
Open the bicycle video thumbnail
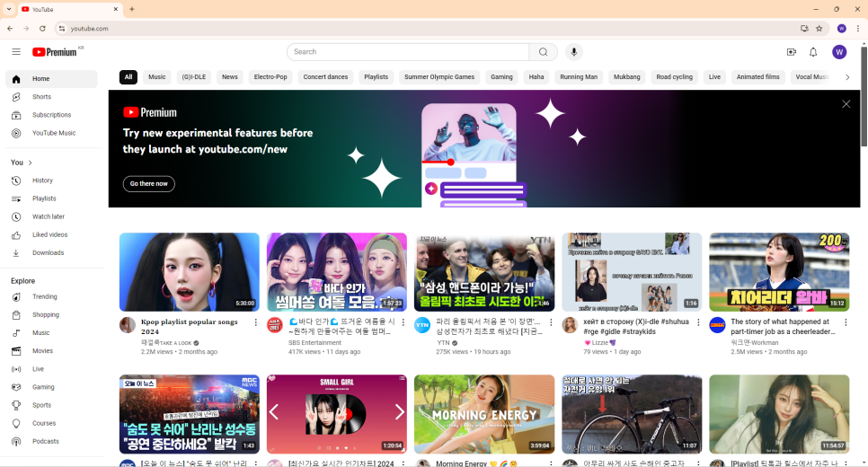pyautogui.click(x=632, y=414)
